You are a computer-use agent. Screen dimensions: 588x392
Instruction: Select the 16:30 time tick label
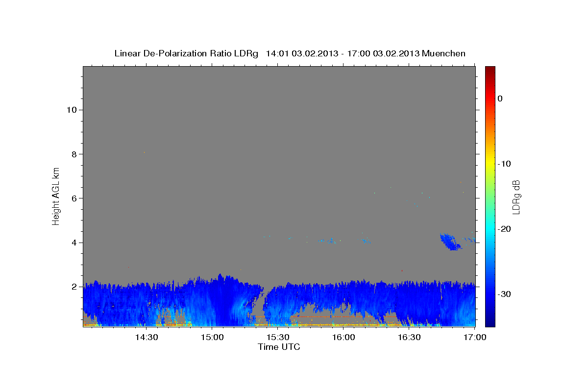tap(409, 337)
